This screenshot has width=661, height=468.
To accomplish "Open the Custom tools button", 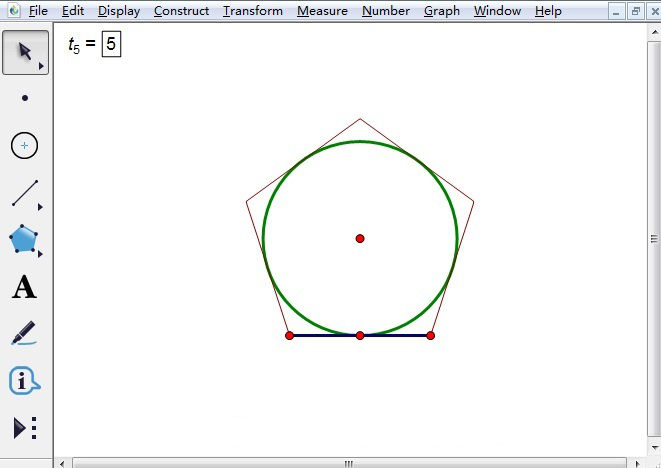I will [25, 428].
